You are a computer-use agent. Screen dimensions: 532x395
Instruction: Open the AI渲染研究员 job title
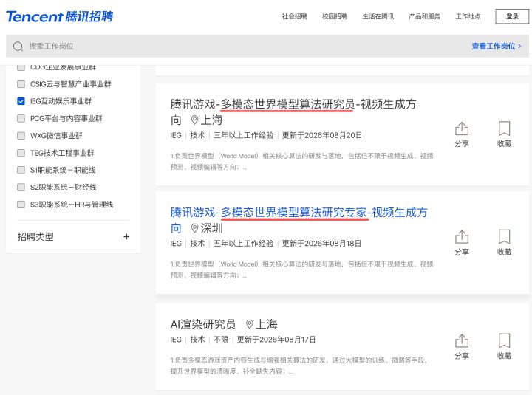(203, 324)
